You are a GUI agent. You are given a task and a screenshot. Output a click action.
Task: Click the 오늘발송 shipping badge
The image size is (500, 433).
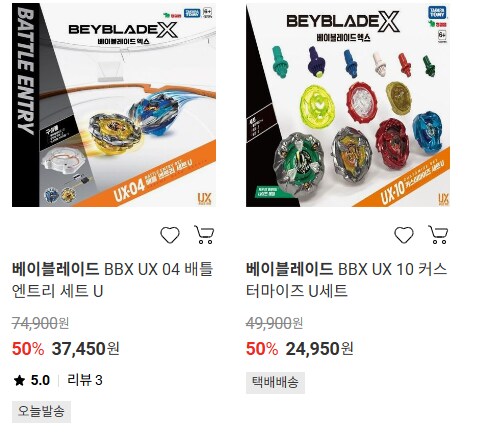click(41, 412)
